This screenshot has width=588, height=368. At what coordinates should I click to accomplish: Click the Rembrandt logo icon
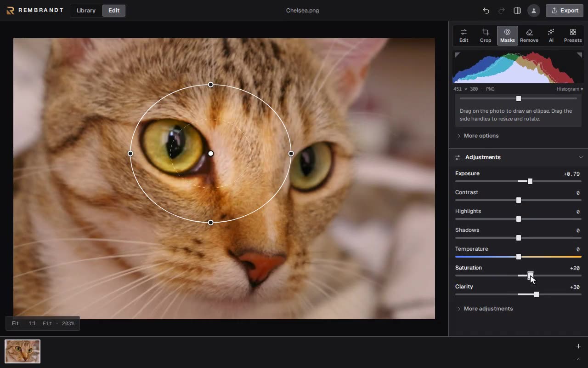[x=10, y=11]
